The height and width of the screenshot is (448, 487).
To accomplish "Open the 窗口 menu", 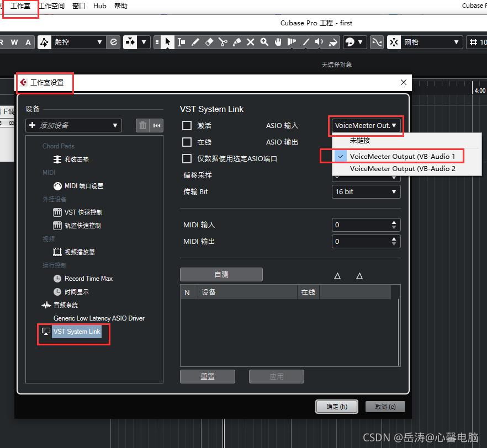I will pos(79,6).
